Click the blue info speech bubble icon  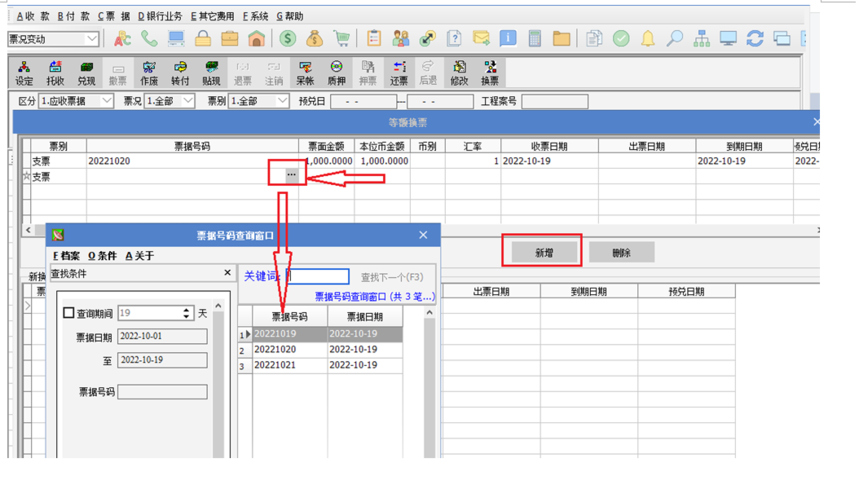pos(508,38)
